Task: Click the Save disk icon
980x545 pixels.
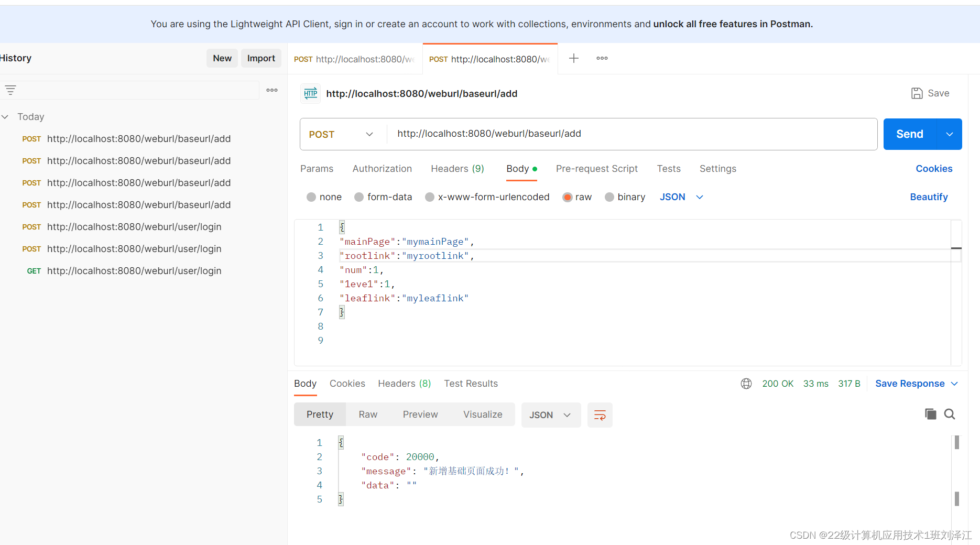Action: point(917,93)
